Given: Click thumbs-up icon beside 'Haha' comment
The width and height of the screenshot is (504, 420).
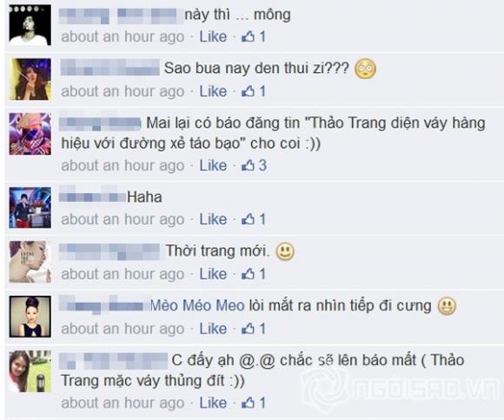Looking at the screenshot, I should 248,219.
